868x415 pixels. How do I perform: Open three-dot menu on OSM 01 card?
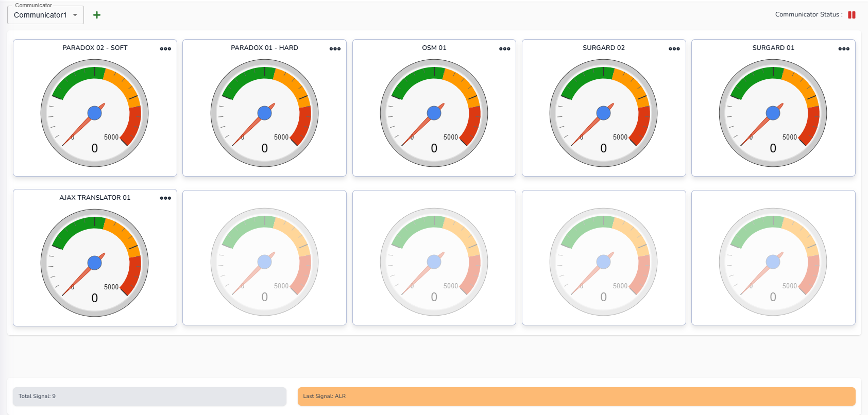pos(504,49)
